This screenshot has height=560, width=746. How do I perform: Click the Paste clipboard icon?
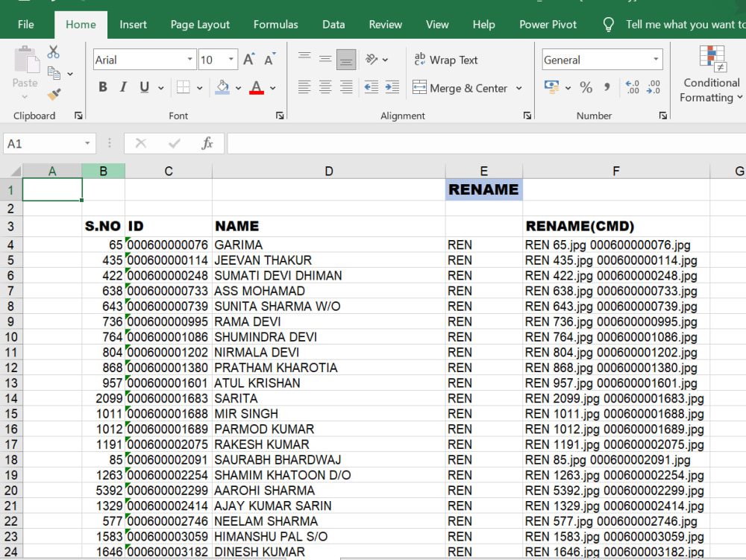[x=27, y=60]
